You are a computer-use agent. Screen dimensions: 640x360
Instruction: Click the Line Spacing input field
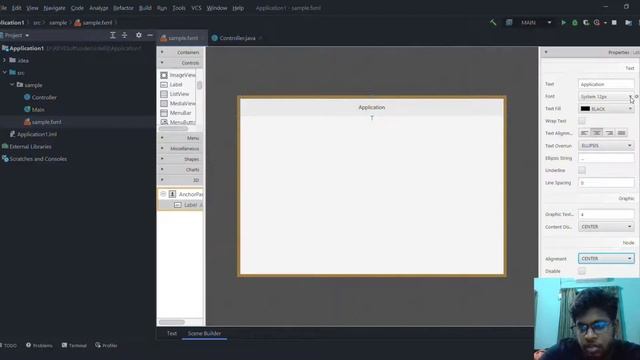point(606,183)
